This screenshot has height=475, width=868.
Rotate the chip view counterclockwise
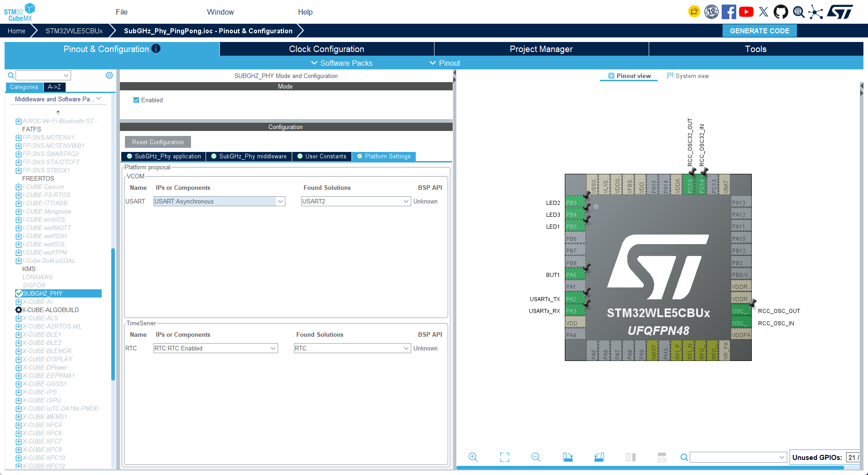pos(599,457)
